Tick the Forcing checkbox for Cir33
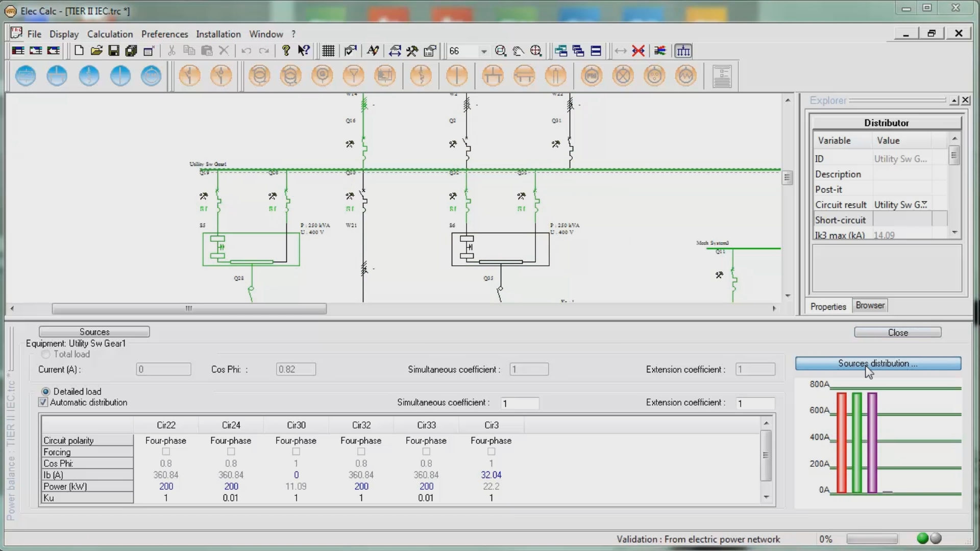The image size is (980, 551). (426, 452)
